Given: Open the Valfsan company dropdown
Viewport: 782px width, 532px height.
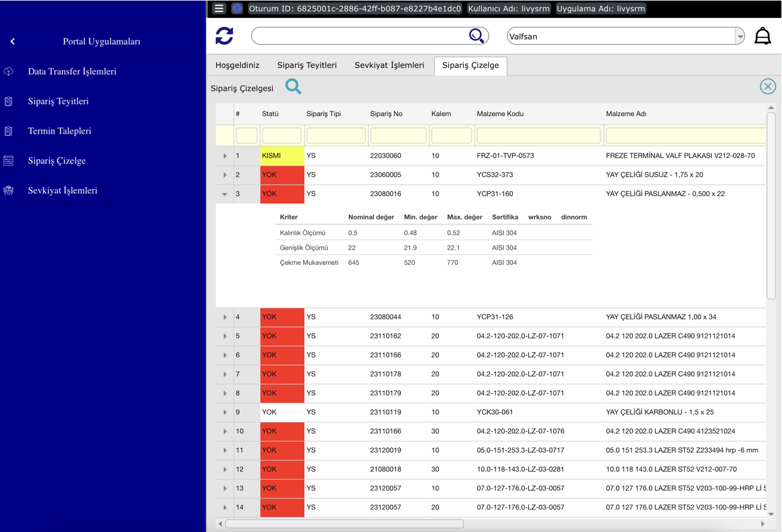Looking at the screenshot, I should 740,36.
